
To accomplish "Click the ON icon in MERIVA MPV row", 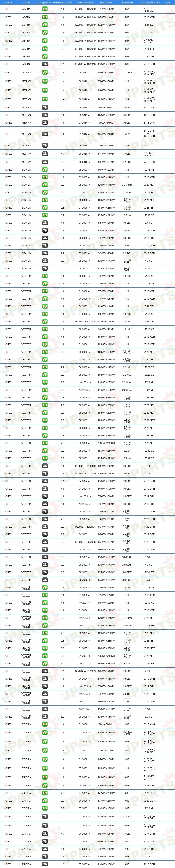I will [x=45, y=134].
